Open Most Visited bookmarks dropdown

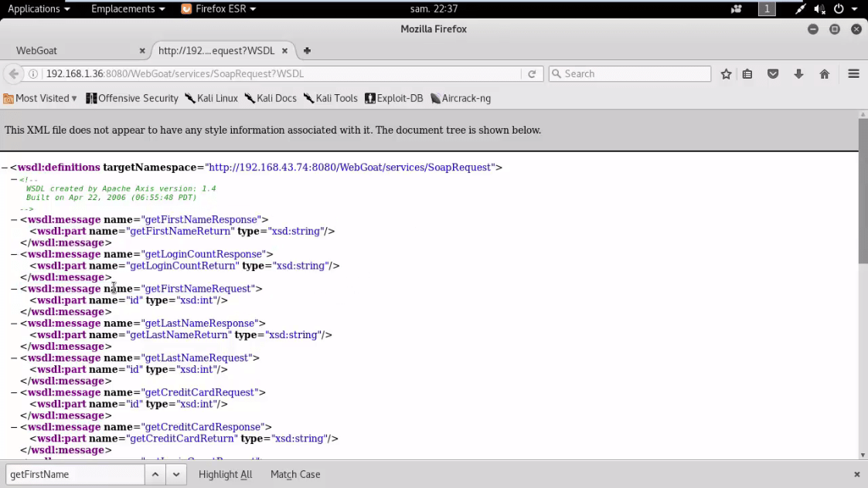pyautogui.click(x=40, y=98)
